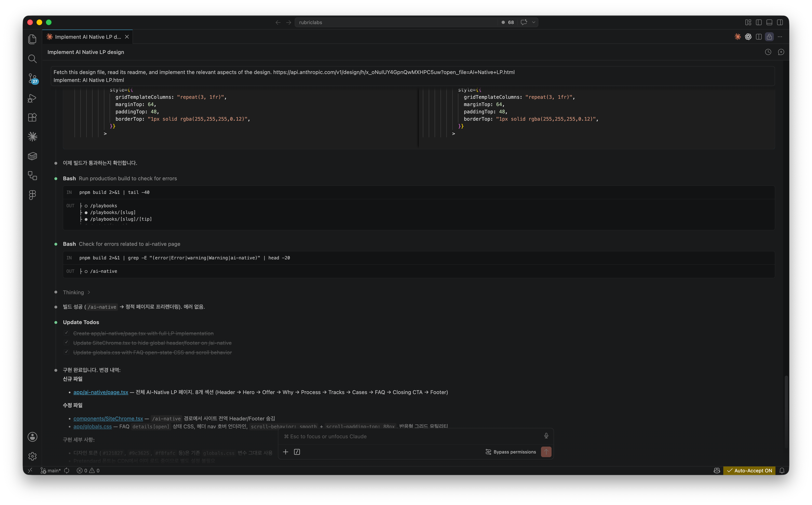The height and width of the screenshot is (505, 812).
Task: Open the remote window status bar icon
Action: [x=30, y=470]
